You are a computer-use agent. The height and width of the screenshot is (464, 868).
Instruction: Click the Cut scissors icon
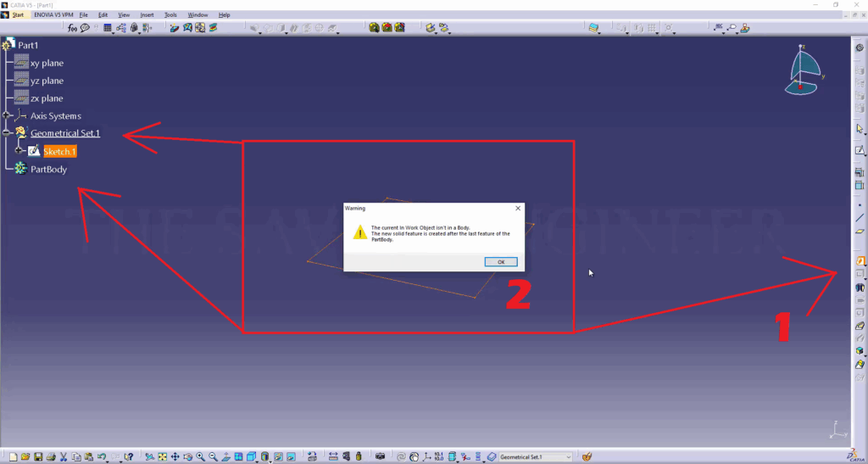click(x=64, y=457)
